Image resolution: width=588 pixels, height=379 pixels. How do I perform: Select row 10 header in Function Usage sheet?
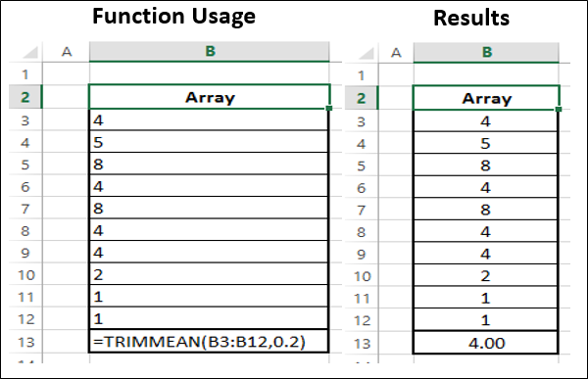pos(25,275)
